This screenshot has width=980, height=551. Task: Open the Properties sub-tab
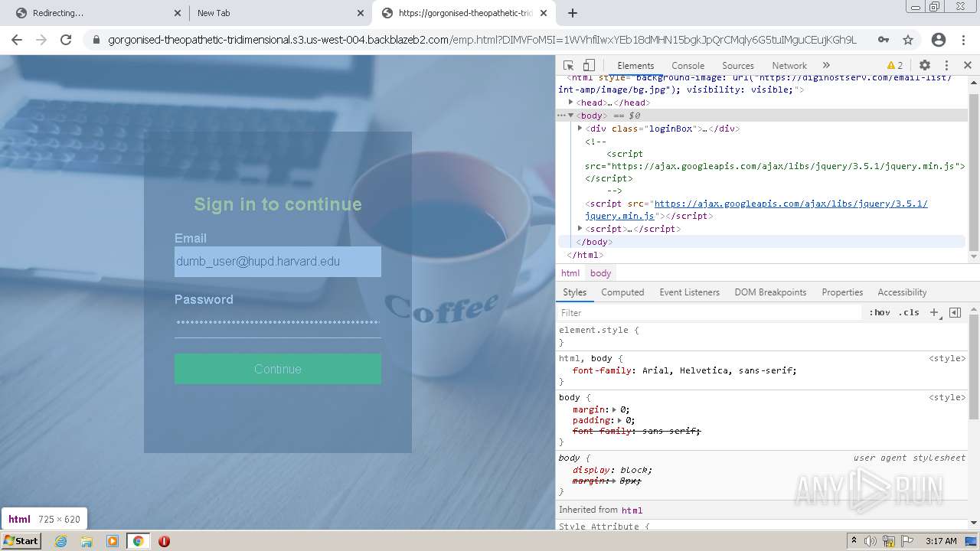842,292
